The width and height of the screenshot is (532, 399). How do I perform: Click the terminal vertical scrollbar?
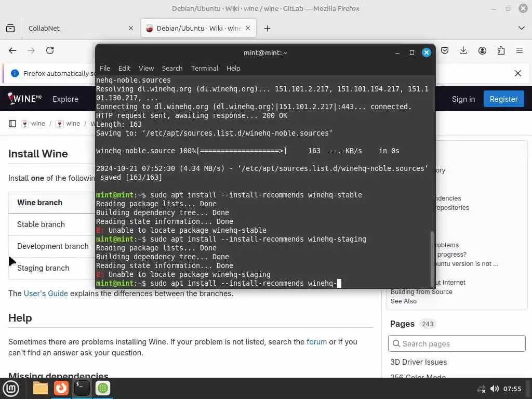tap(432, 258)
